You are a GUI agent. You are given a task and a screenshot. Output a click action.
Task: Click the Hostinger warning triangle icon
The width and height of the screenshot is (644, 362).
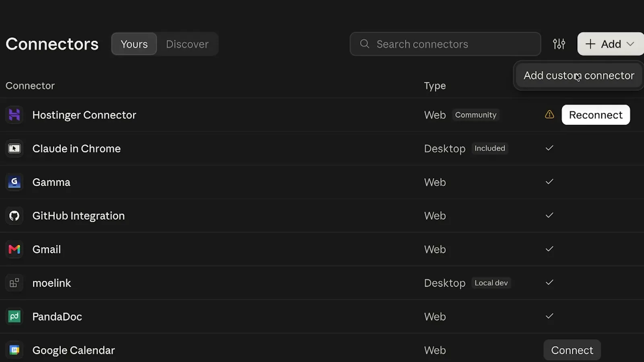pos(549,115)
